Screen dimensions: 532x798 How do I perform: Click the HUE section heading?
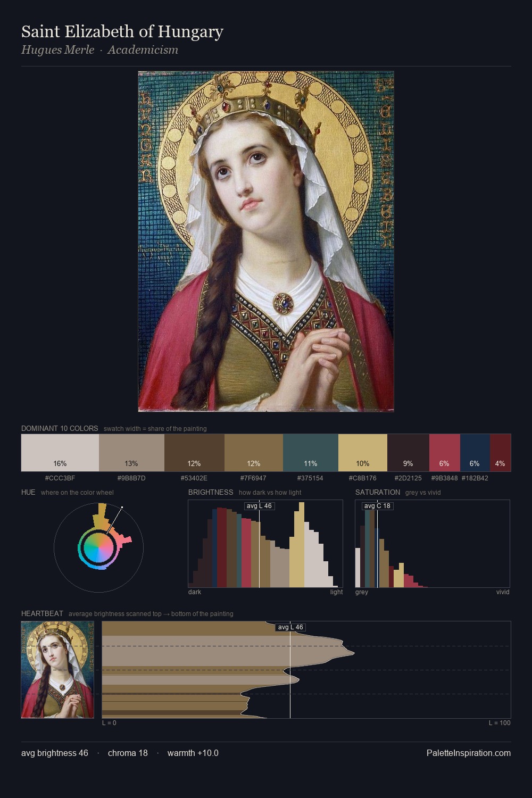(28, 492)
